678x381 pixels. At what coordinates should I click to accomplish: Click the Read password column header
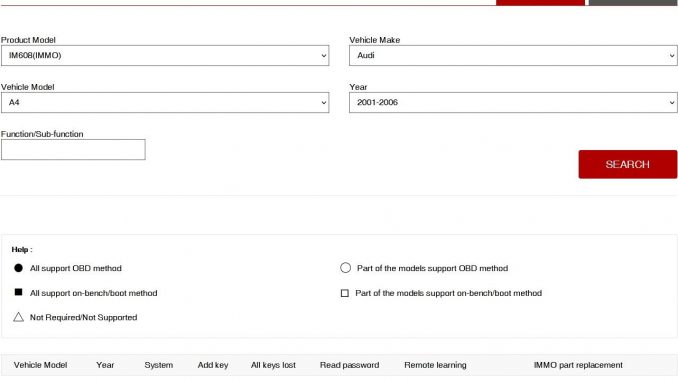[x=349, y=365]
